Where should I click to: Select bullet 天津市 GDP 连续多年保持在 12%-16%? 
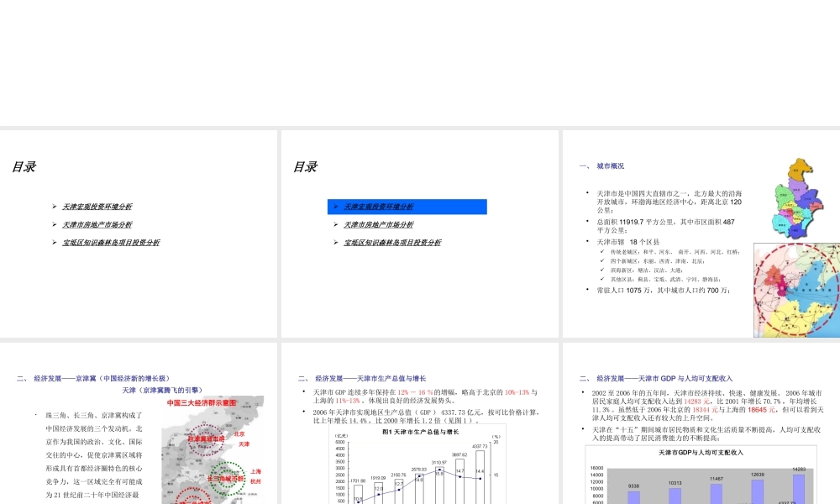tap(425, 396)
